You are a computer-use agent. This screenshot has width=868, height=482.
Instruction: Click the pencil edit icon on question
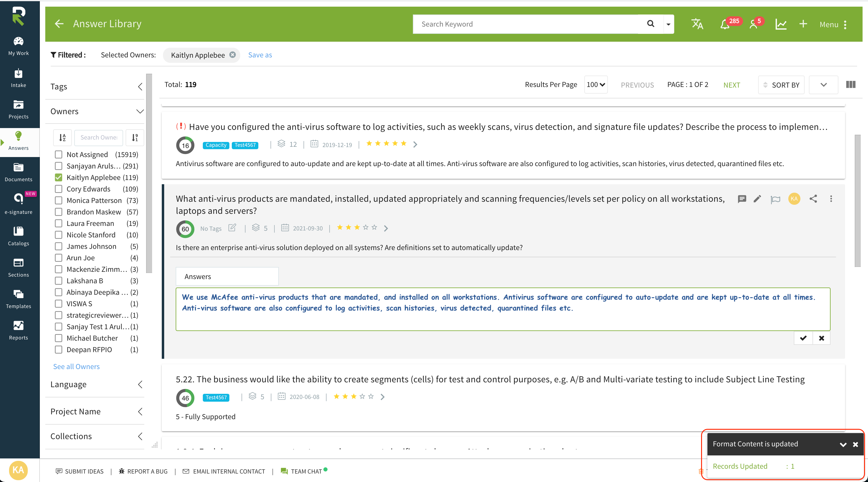[757, 199]
